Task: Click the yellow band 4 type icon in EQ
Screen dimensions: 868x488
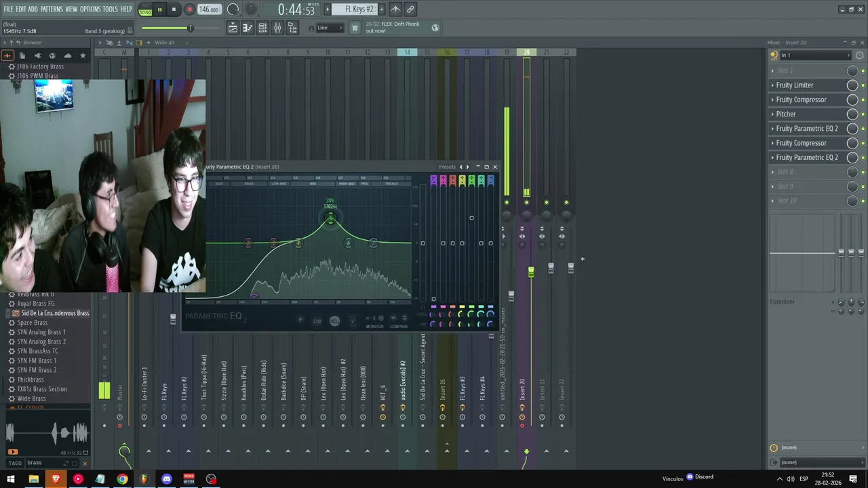Action: [462, 180]
